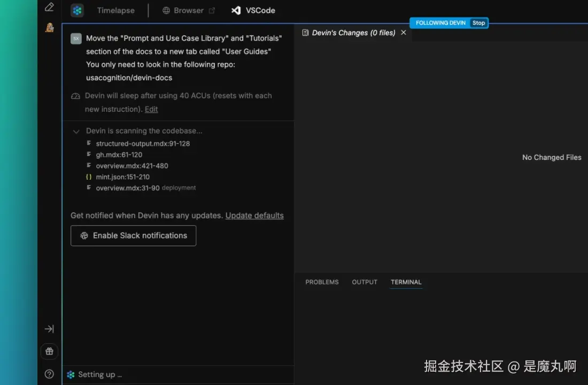Click the file icon beside Devin's Changes
This screenshot has height=385, width=588.
[x=305, y=33]
